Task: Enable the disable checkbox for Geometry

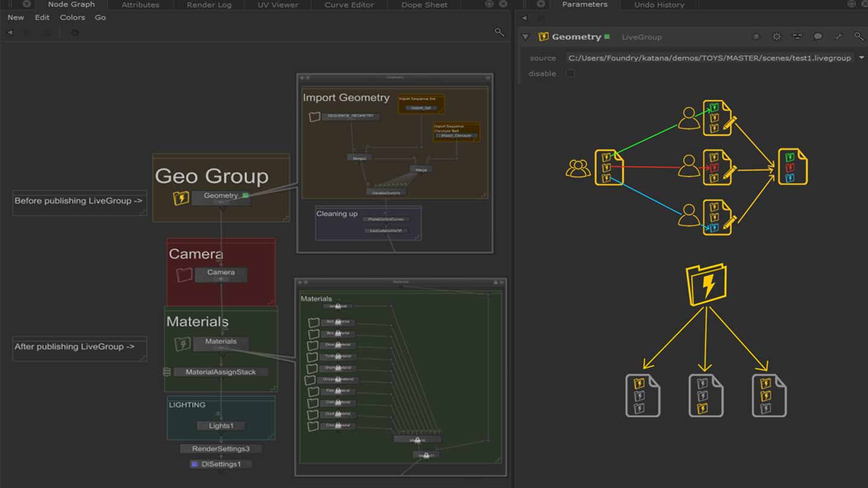Action: click(x=570, y=74)
